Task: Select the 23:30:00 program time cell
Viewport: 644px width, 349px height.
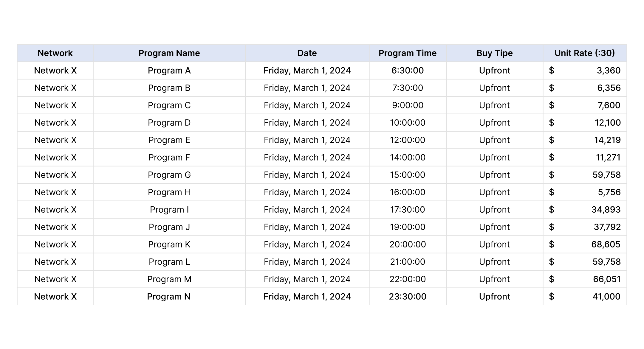Action: pyautogui.click(x=408, y=297)
